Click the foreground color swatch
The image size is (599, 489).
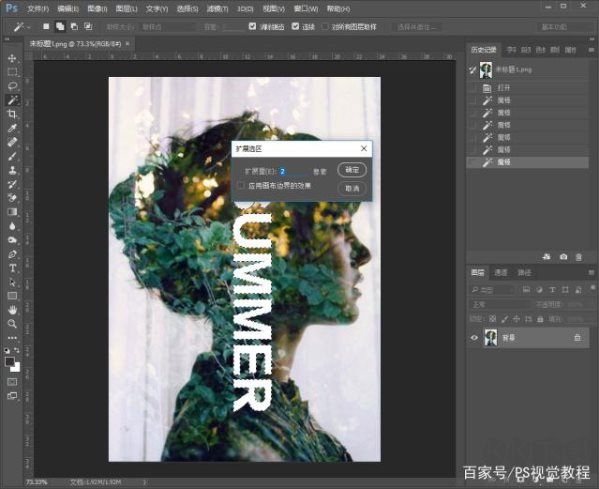coord(10,361)
